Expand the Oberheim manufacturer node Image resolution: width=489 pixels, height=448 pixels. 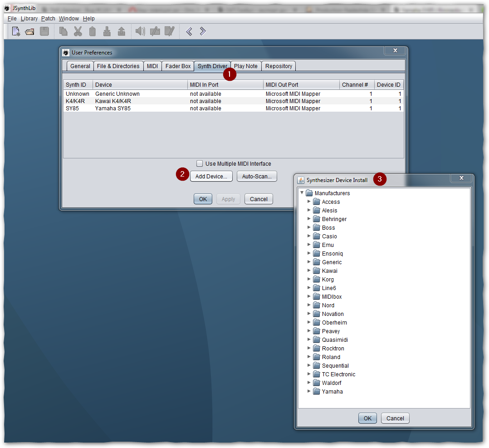point(309,322)
